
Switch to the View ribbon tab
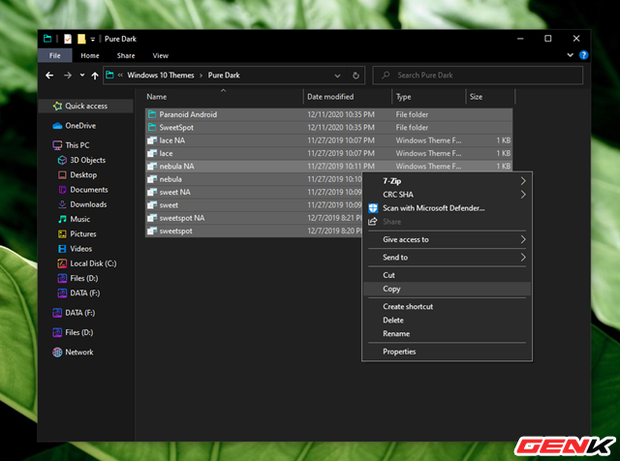coord(160,56)
